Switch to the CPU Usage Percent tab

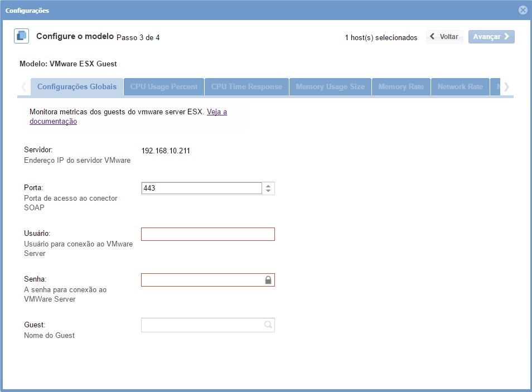click(164, 87)
